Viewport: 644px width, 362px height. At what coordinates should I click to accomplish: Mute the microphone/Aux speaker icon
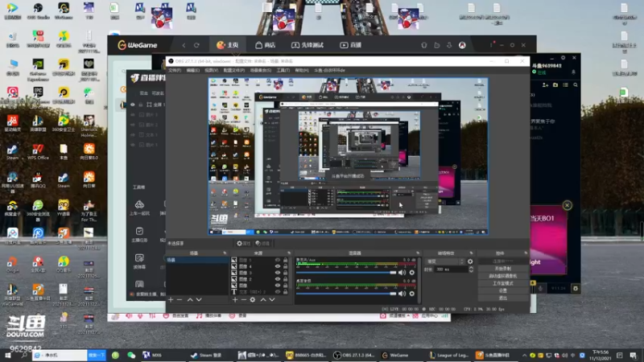pos(402,273)
